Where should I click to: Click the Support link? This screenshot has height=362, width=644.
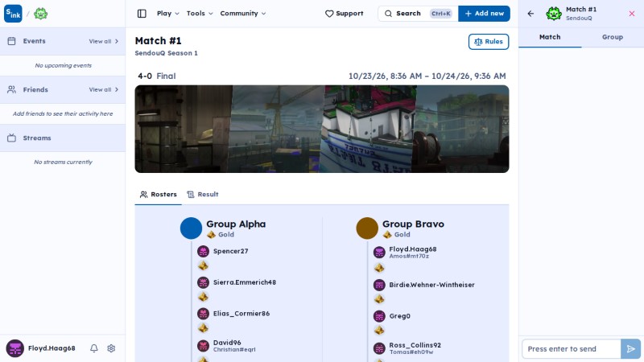pos(345,14)
